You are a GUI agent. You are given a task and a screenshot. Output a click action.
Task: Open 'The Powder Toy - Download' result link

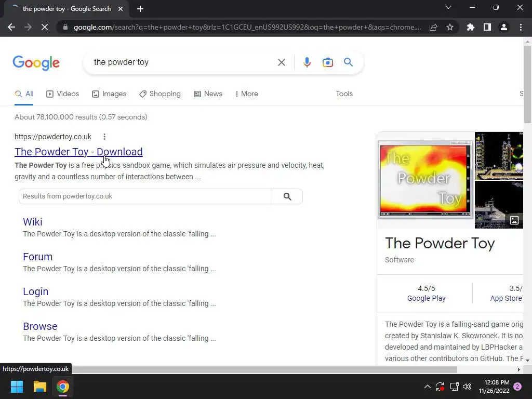[x=79, y=152]
